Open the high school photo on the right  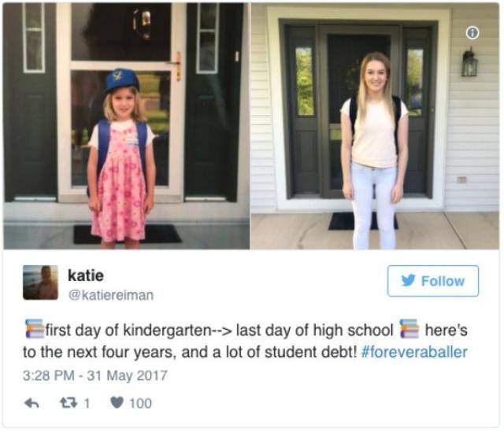(x=375, y=126)
